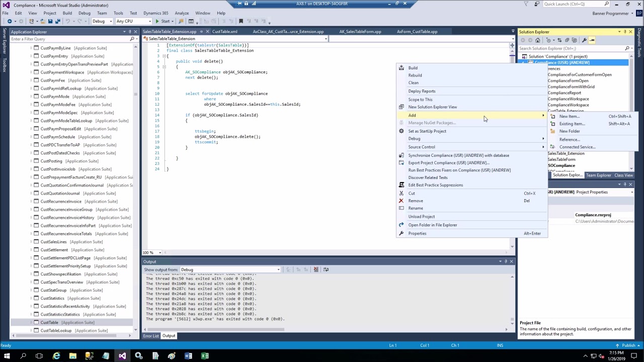Screen dimensions: 644x362
Task: Open Solution Explorer window options dropdown arrow
Action: coord(619,32)
